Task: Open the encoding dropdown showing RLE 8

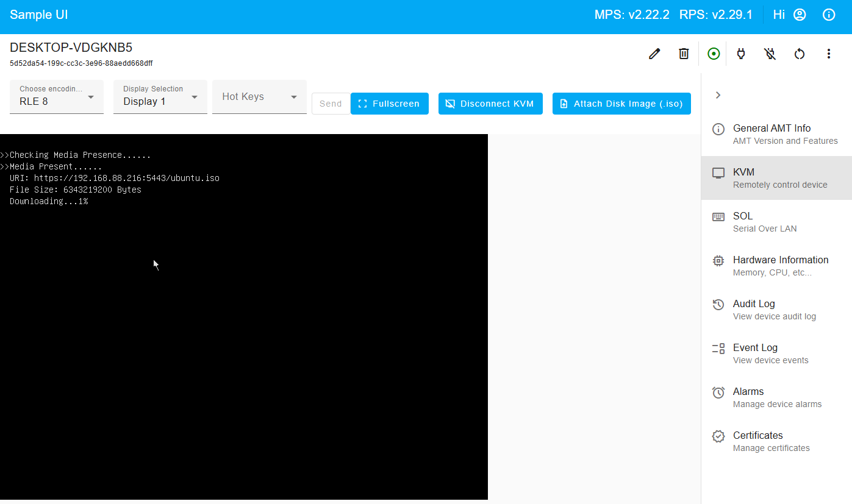Action: pyautogui.click(x=56, y=97)
